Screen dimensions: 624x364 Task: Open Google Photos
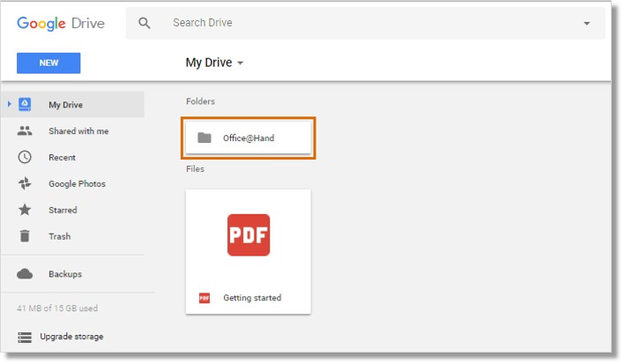[x=77, y=184]
